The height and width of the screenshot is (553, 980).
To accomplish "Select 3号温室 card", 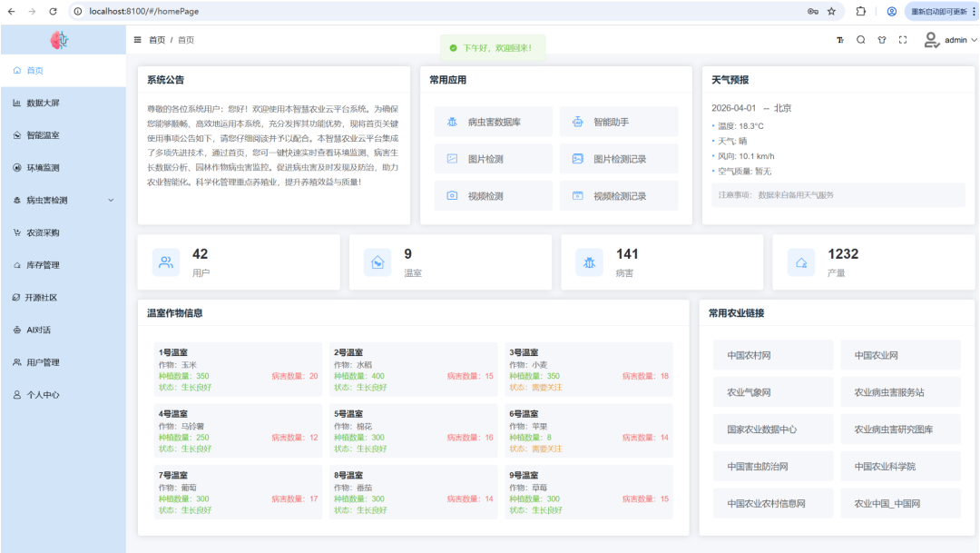I will pos(589,370).
